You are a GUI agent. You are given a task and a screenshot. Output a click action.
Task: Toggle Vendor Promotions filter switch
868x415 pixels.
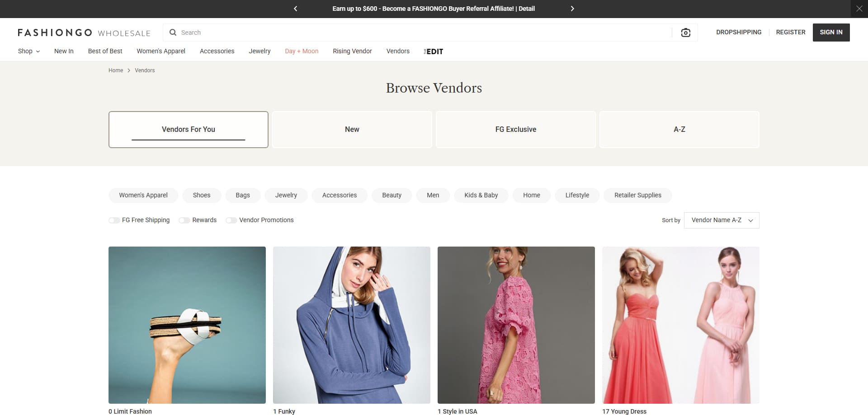pyautogui.click(x=231, y=220)
